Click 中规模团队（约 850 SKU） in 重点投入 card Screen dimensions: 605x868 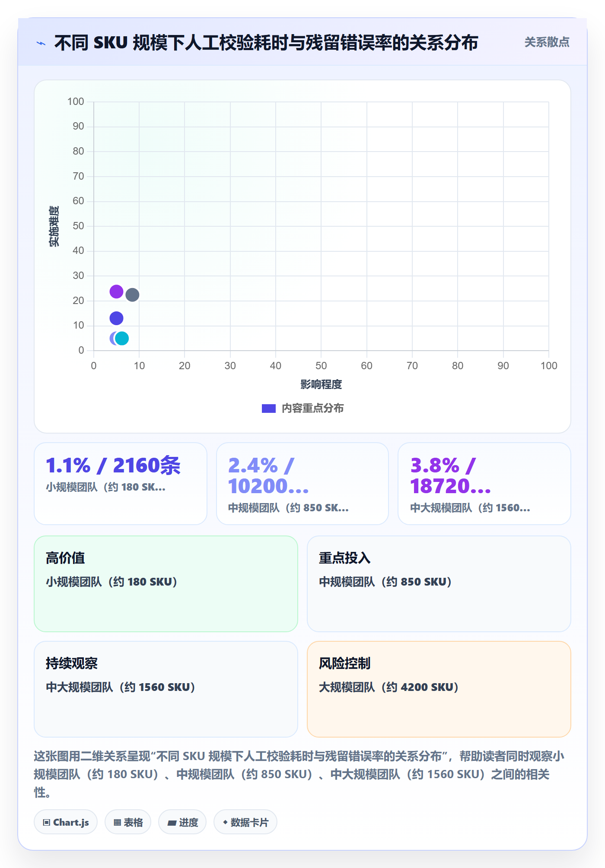[385, 582]
